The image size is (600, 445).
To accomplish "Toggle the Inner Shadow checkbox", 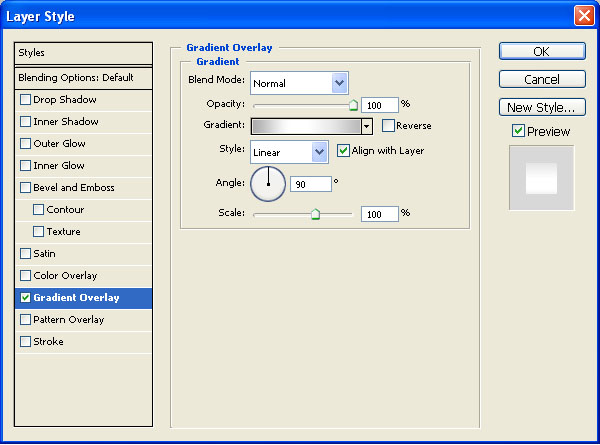I will click(x=25, y=122).
